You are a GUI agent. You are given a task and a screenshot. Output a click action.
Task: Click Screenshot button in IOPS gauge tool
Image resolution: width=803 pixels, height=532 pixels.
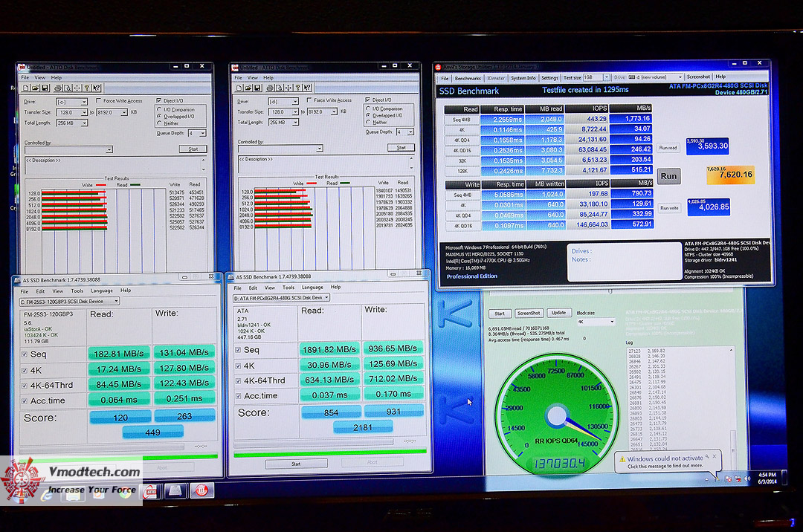tap(529, 313)
